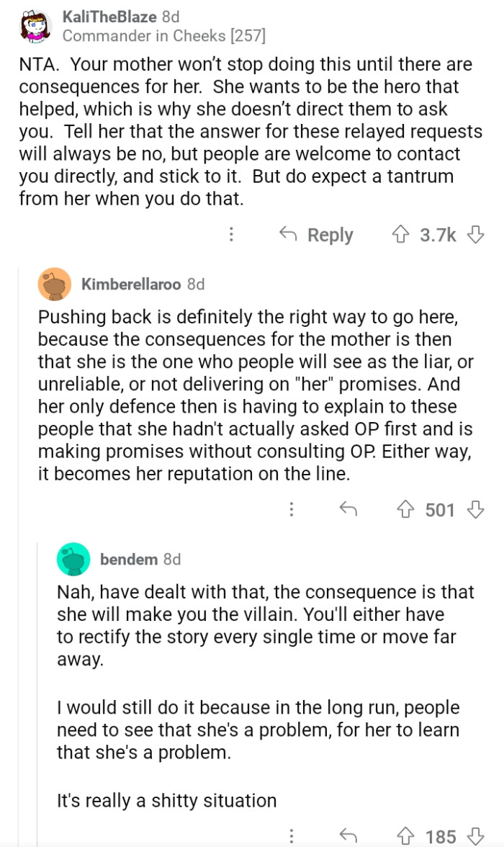Upvote KaliTheBlaze's comment
504x847 pixels.
coord(400,234)
